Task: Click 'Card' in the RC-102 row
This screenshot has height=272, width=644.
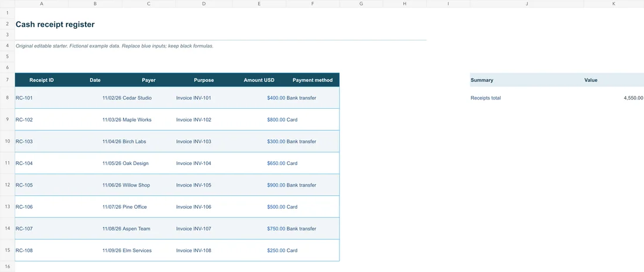Action: 313,120
